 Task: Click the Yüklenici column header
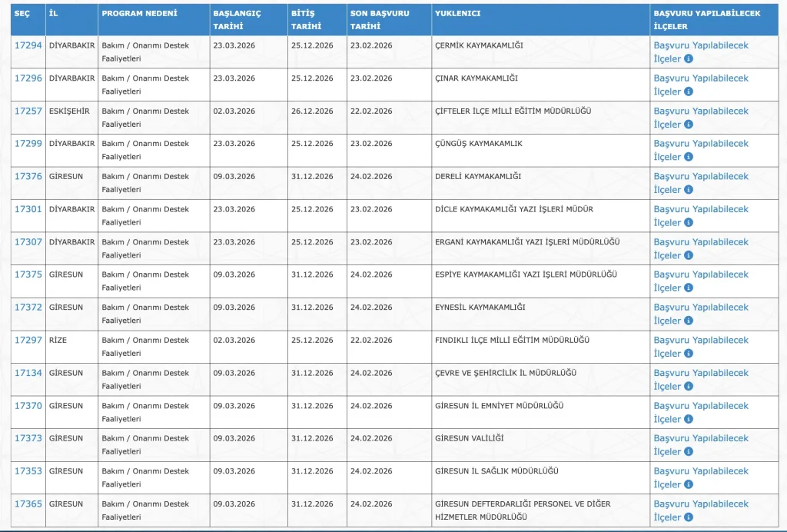tap(458, 14)
